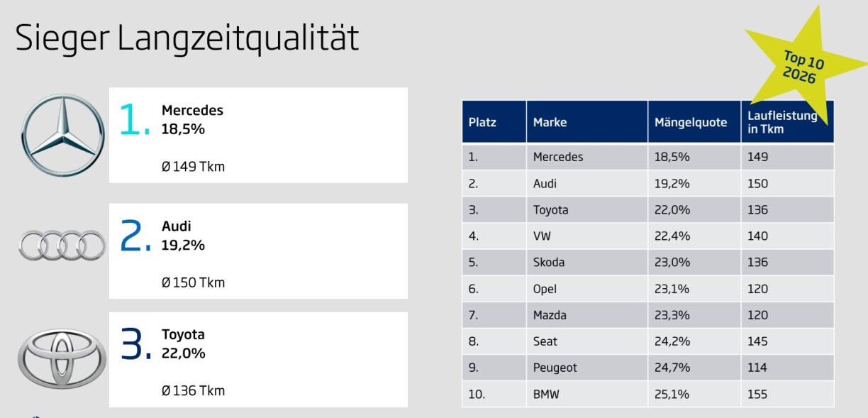
Task: Click the Laufleistung in Tkm header
Action: (x=782, y=122)
